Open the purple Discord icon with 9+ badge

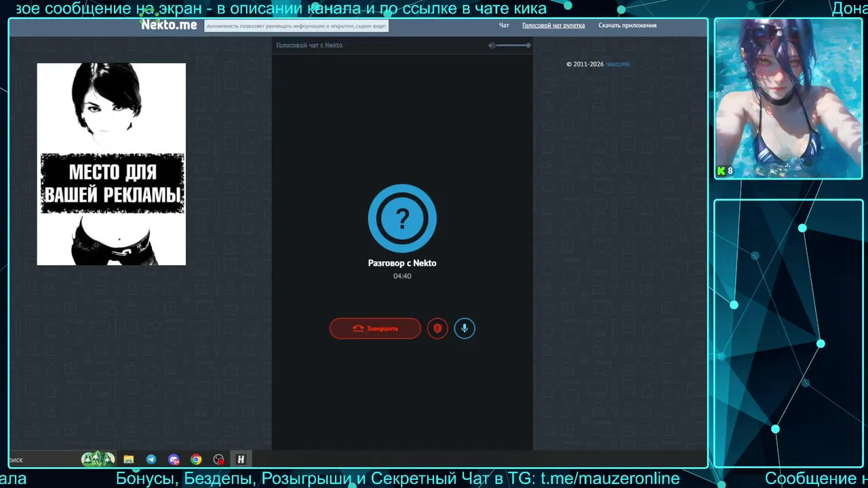[x=174, y=460]
